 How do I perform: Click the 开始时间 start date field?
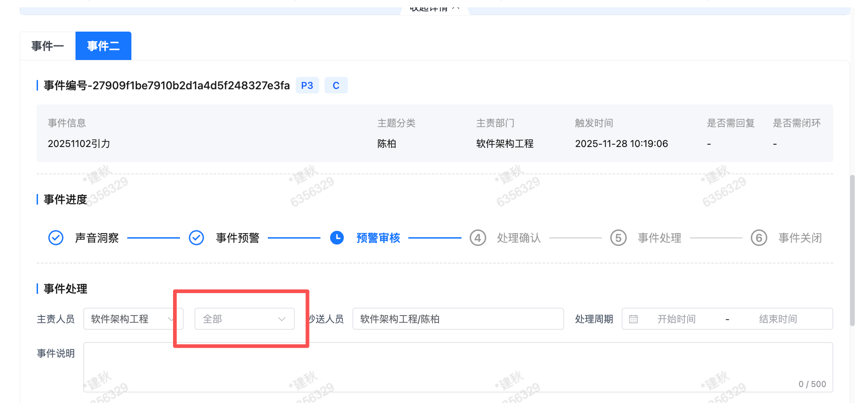(676, 319)
